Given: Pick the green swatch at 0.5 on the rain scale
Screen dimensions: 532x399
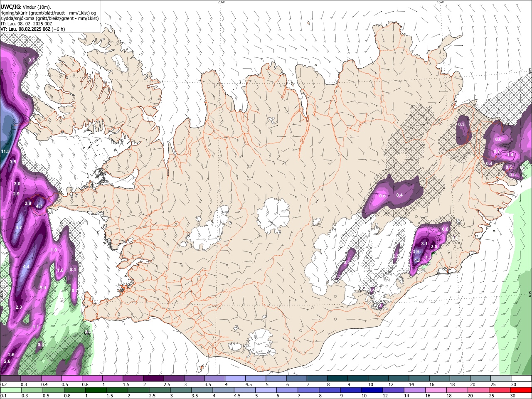Looking at the screenshot, I should [53, 390].
